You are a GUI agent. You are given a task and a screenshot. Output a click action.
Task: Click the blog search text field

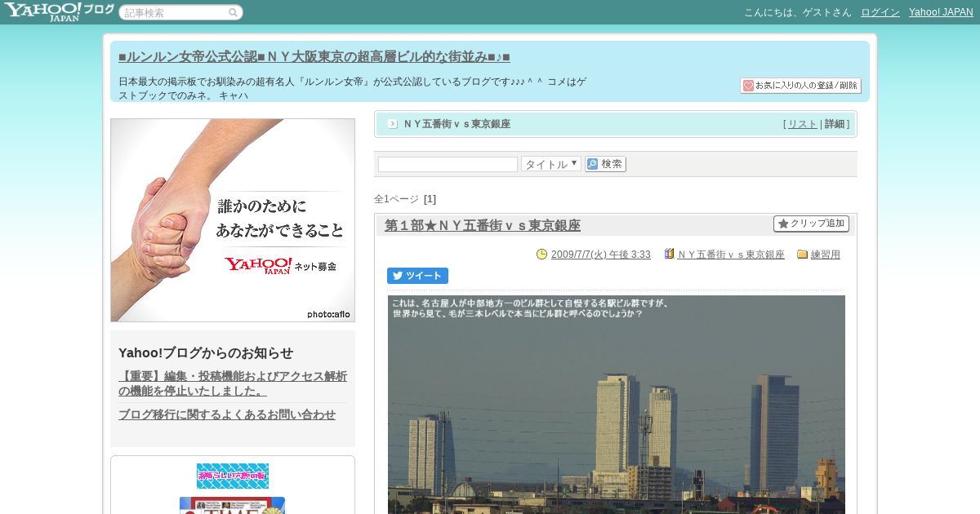(x=448, y=164)
